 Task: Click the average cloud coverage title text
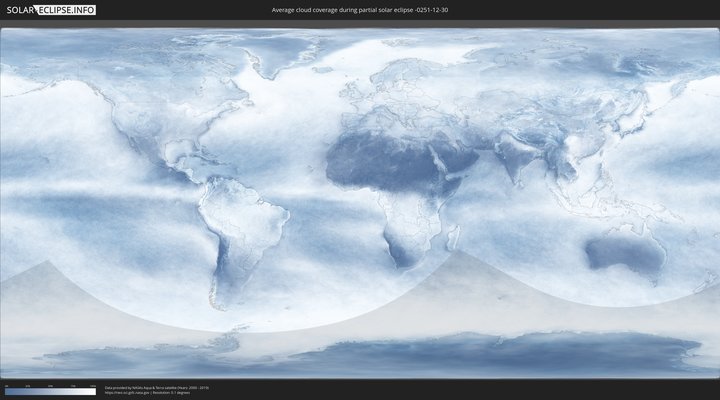point(360,10)
